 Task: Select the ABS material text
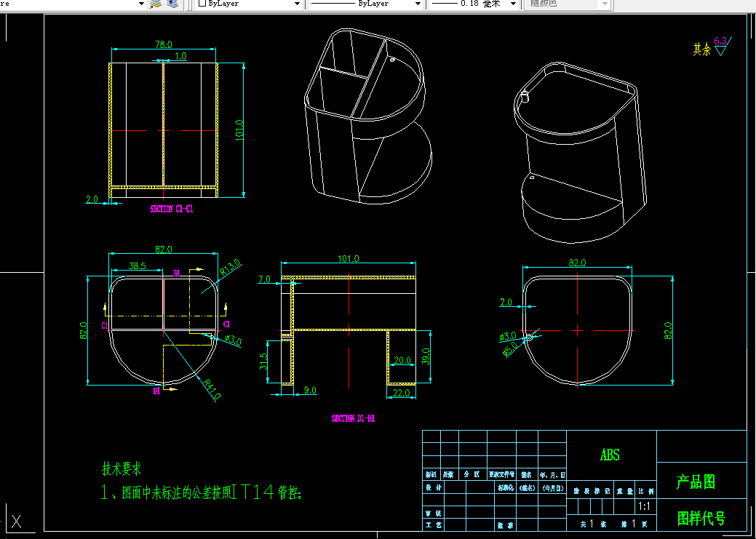coord(610,455)
